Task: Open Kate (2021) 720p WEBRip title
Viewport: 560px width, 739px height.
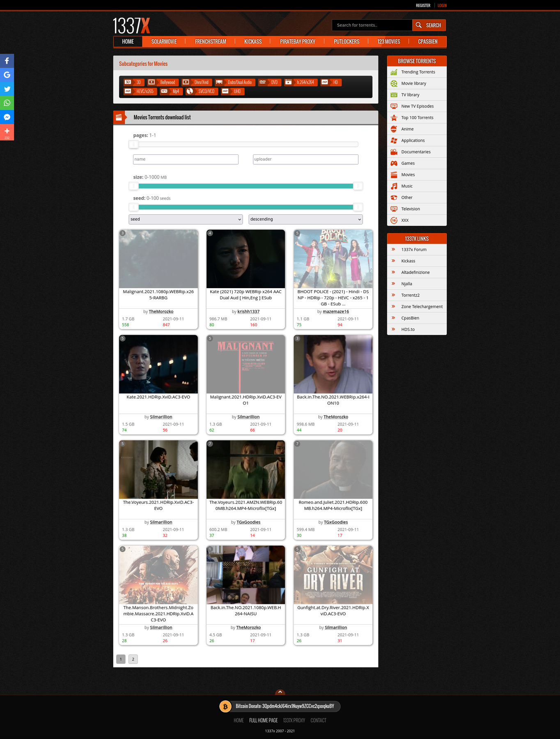Action: (246, 295)
